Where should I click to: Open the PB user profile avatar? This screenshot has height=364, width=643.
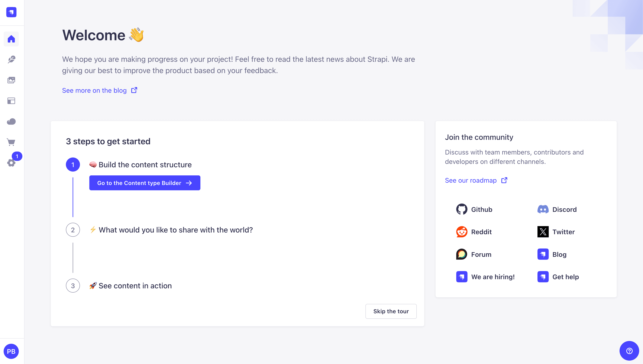[11, 351]
